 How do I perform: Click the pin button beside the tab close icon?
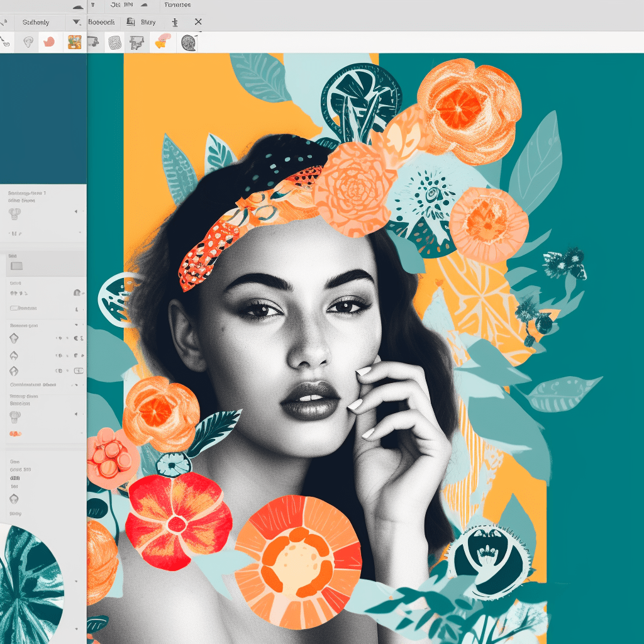[175, 21]
